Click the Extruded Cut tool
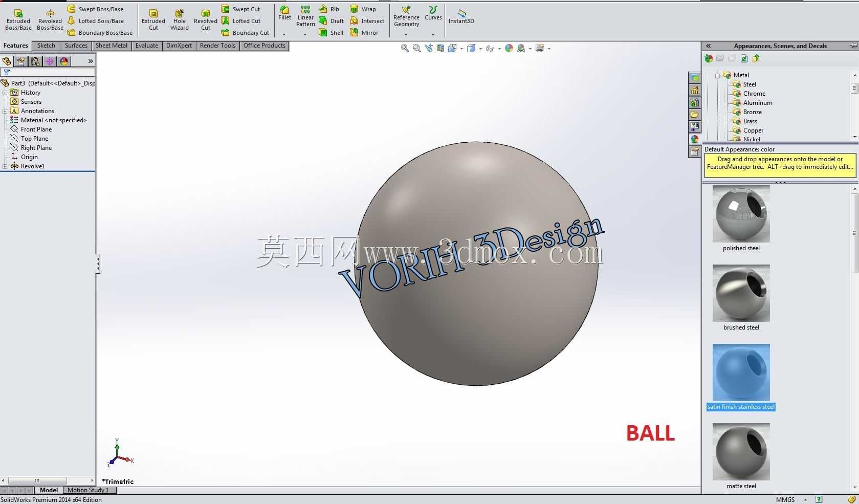The height and width of the screenshot is (504, 859). [x=153, y=19]
